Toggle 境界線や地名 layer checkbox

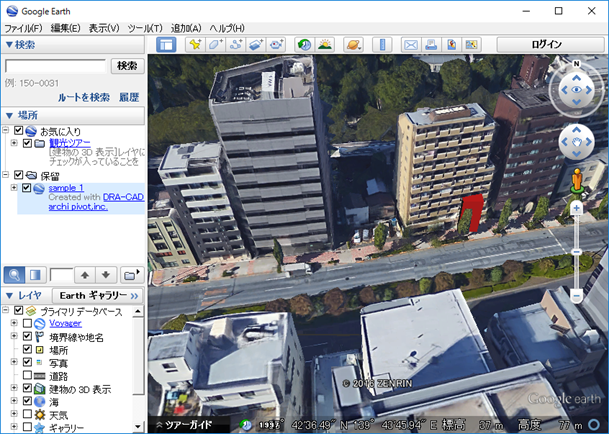point(27,336)
